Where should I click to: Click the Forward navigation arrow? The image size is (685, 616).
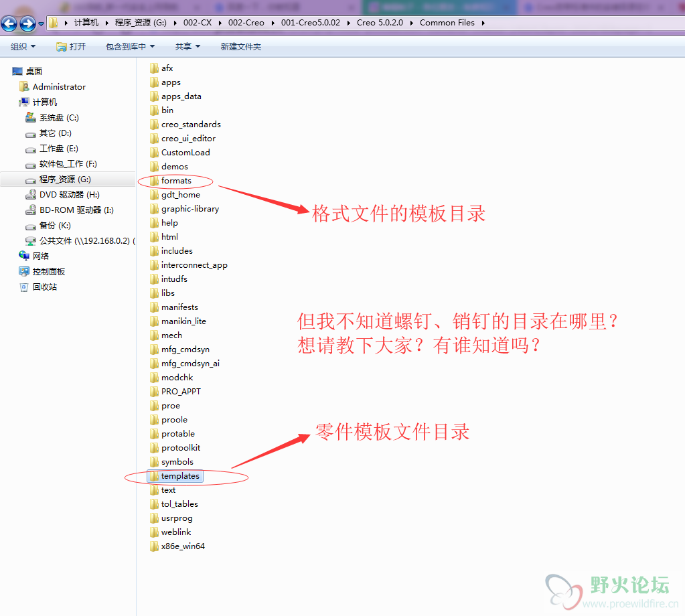(28, 23)
